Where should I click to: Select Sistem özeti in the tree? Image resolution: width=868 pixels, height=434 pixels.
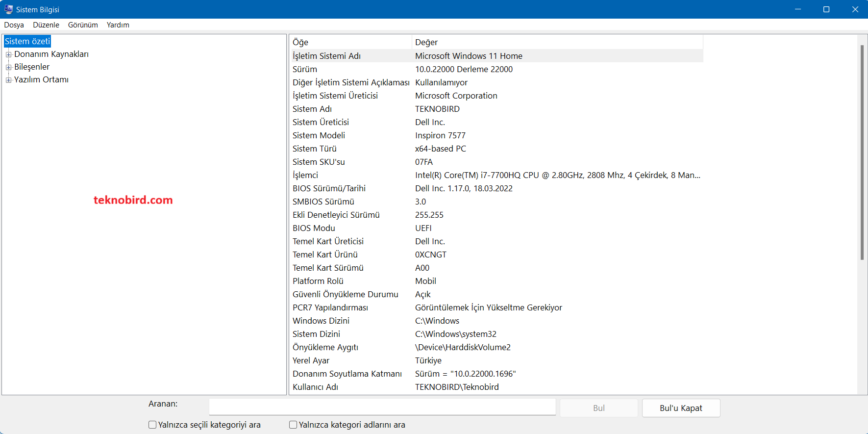tap(27, 42)
